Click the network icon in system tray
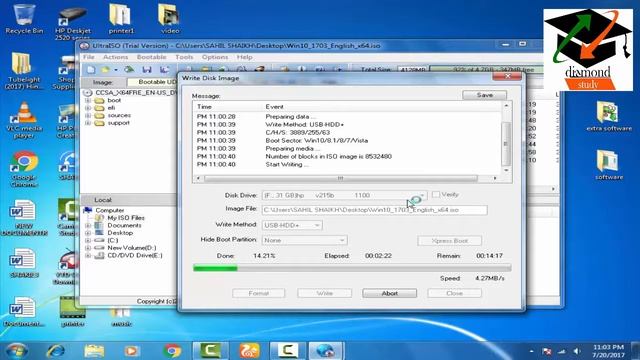The width and height of the screenshot is (640, 360). 562,351
